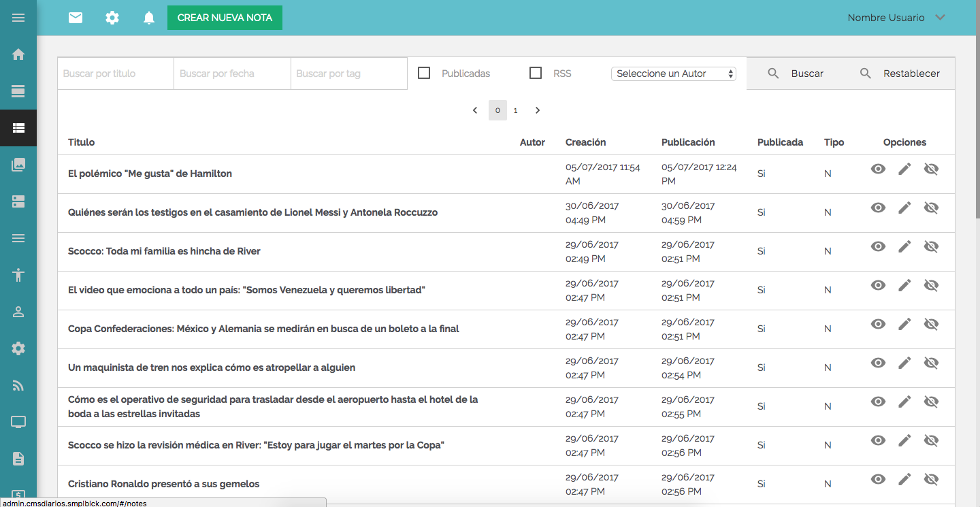Open the notifications bell icon

[x=149, y=18]
